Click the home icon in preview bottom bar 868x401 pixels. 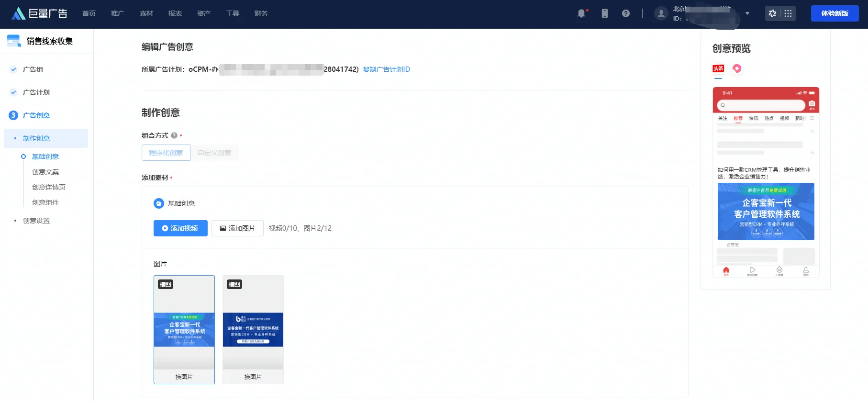[726, 271]
